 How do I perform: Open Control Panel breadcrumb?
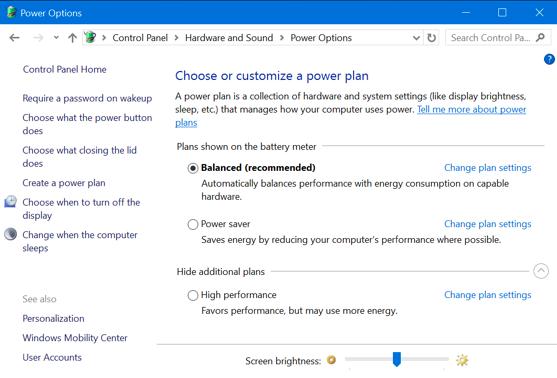(x=140, y=38)
